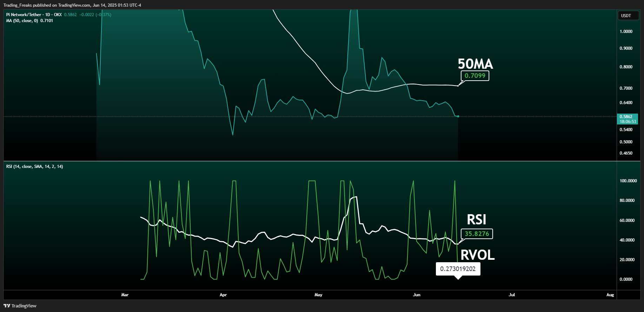The image size is (644, 312).
Task: Select the RSI (14, close, SMA, 14, 2, 14) legend
Action: tap(35, 167)
